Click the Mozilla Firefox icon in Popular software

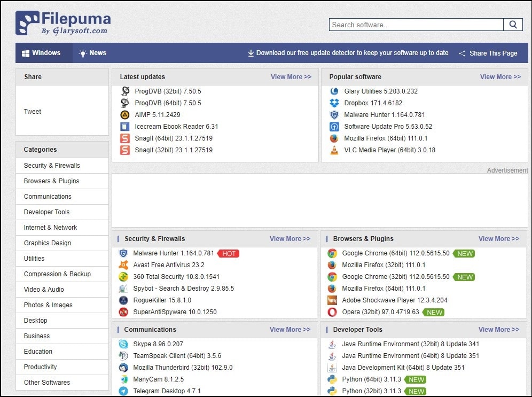pyautogui.click(x=334, y=138)
